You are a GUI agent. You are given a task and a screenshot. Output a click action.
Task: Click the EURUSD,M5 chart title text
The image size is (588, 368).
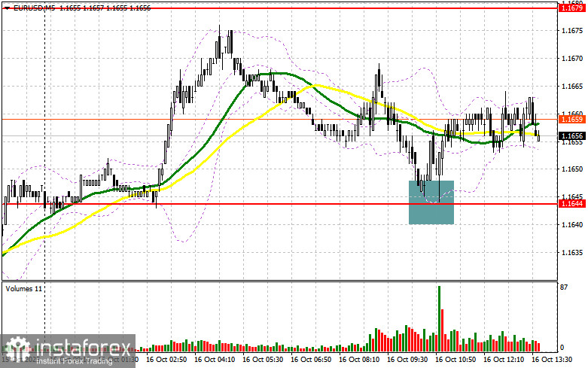point(35,8)
